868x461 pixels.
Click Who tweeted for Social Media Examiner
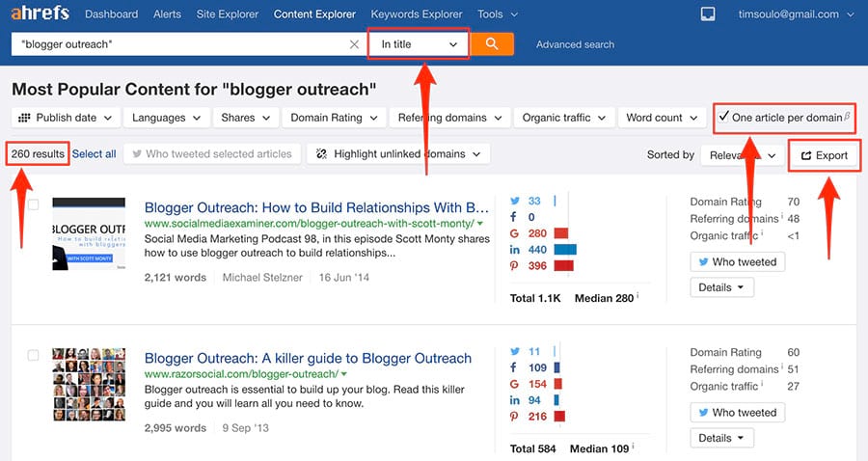pyautogui.click(x=738, y=261)
